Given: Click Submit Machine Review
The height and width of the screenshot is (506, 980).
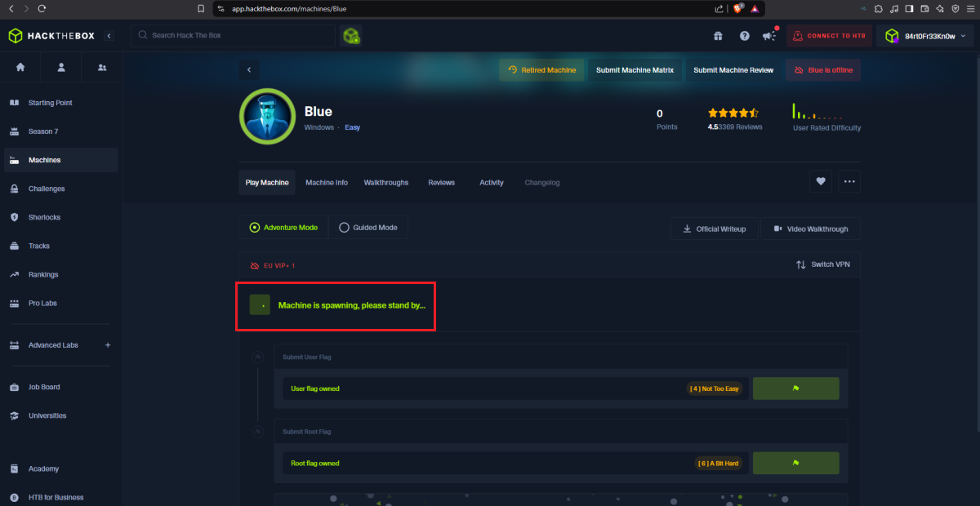Looking at the screenshot, I should (x=733, y=70).
